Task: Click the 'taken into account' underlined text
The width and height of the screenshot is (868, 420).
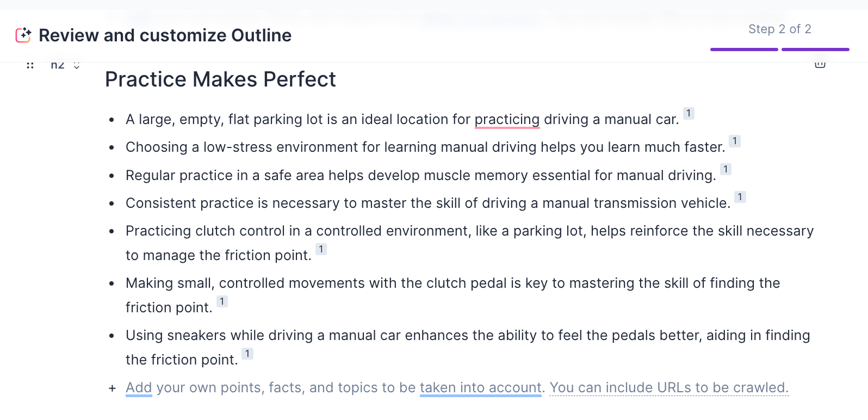Action: click(x=480, y=387)
